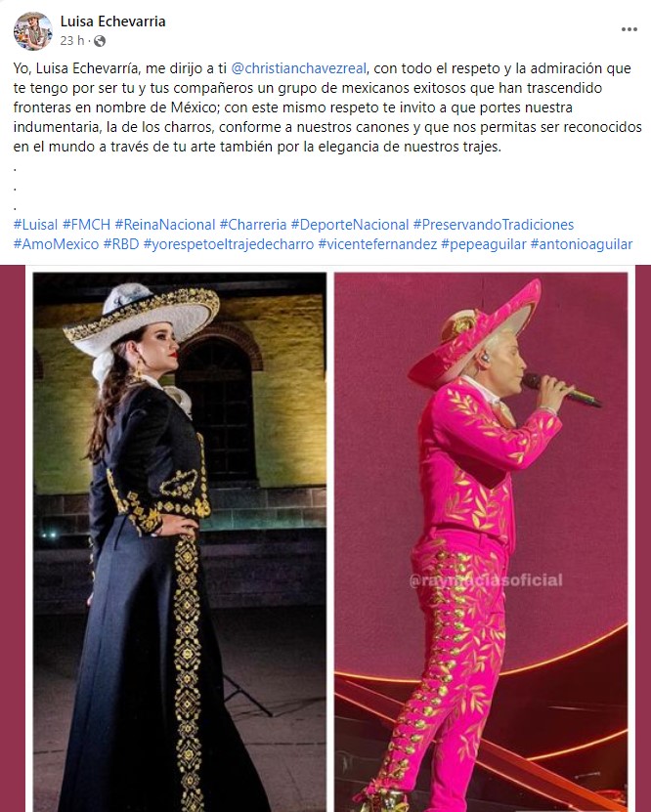651x812 pixels.
Task: Open the #pepeaguilar hashtag
Action: 484,244
